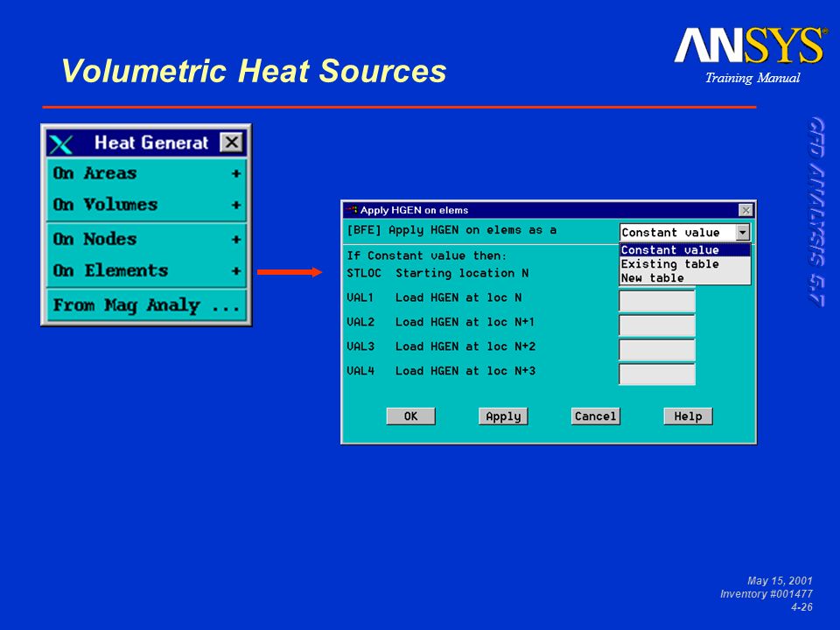Choose New table in dropdown list
840x630 pixels.
tap(684, 278)
